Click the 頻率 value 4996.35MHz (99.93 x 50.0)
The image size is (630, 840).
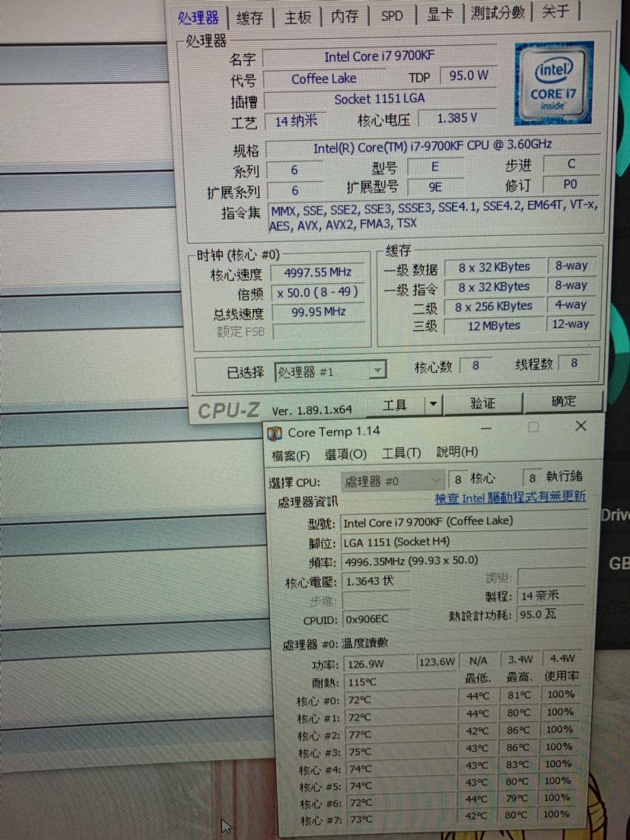[463, 561]
